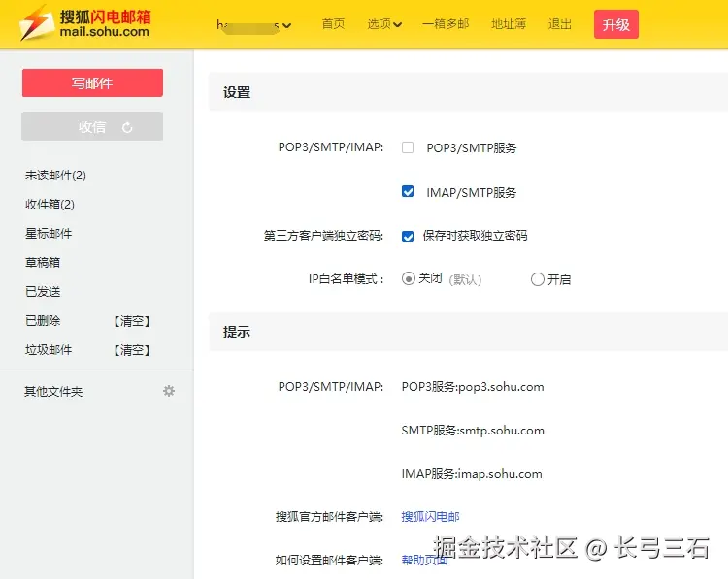Uncheck IMAP/SMTP服务 checkbox
Screen dimensions: 728x579
coord(408,191)
